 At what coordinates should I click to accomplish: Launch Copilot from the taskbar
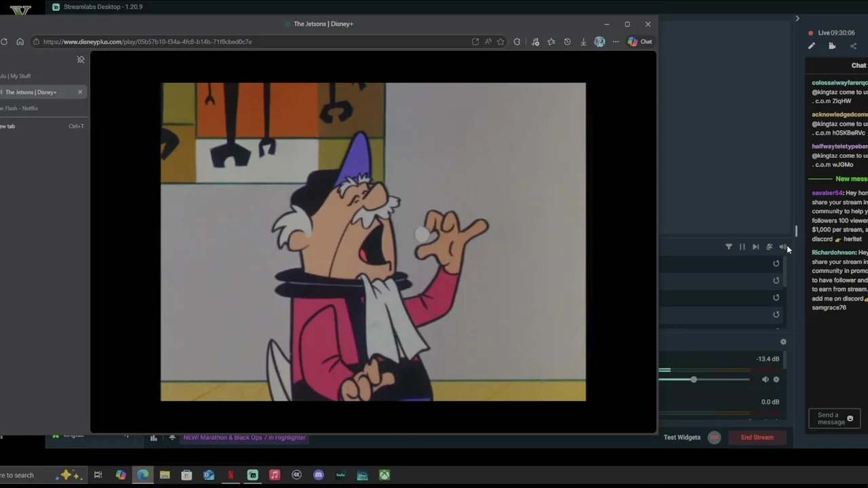[121, 475]
